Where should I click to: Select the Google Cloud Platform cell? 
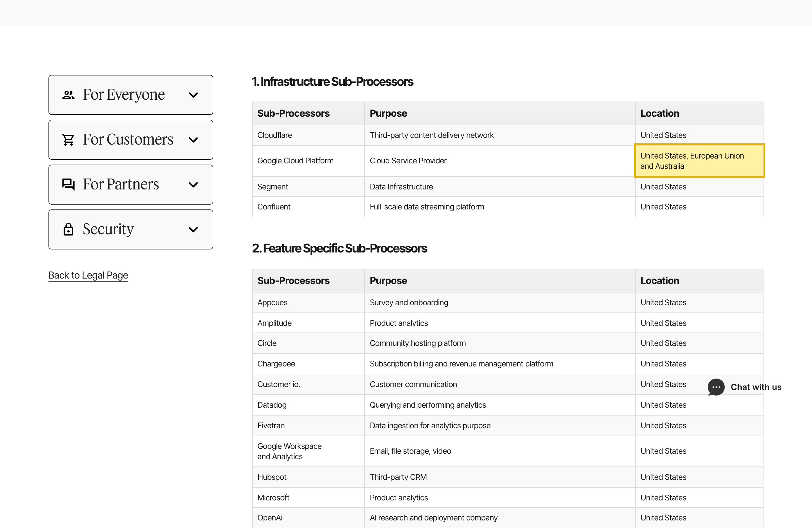point(308,161)
